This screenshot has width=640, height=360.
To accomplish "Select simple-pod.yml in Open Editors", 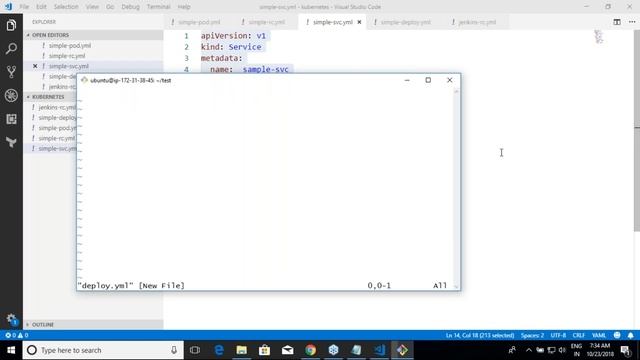I will pos(69,46).
